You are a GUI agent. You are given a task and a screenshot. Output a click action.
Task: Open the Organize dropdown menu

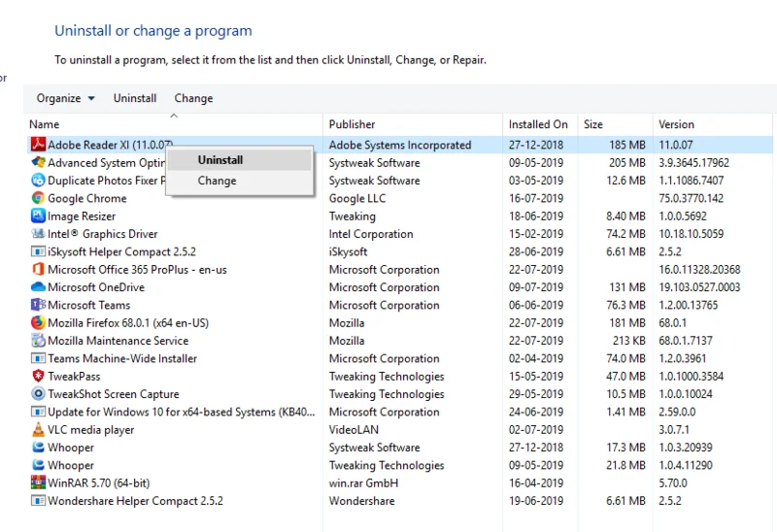[65, 98]
